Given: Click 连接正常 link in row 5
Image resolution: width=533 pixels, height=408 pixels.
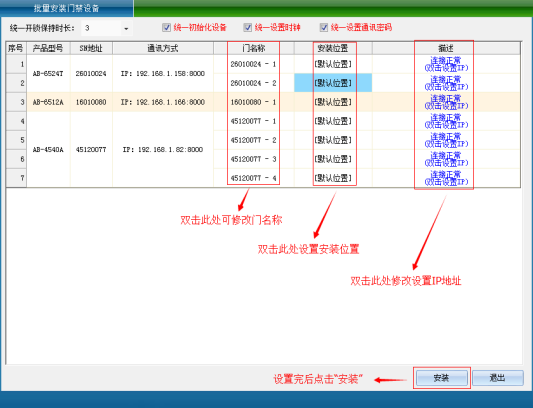Looking at the screenshot, I should (x=446, y=140).
